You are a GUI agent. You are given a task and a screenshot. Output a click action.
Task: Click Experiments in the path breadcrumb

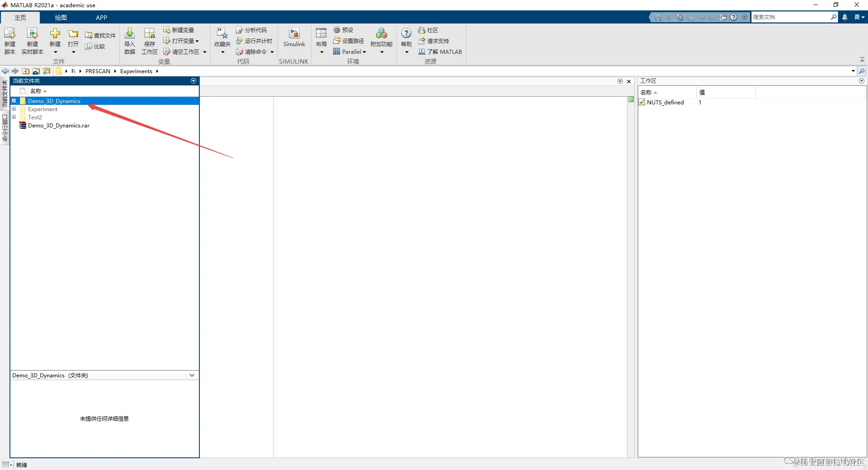[136, 71]
